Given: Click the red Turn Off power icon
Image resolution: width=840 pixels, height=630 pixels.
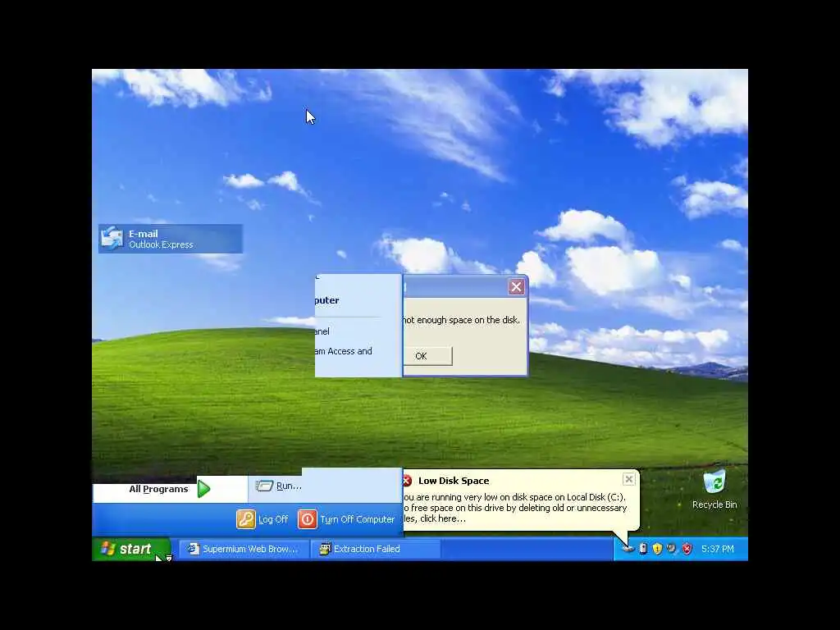Looking at the screenshot, I should pyautogui.click(x=308, y=519).
